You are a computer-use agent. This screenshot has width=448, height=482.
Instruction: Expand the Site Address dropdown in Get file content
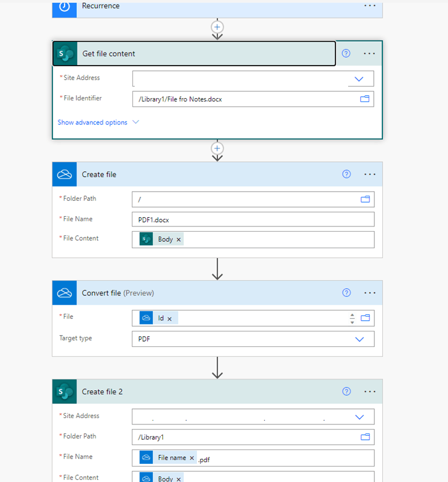359,79
